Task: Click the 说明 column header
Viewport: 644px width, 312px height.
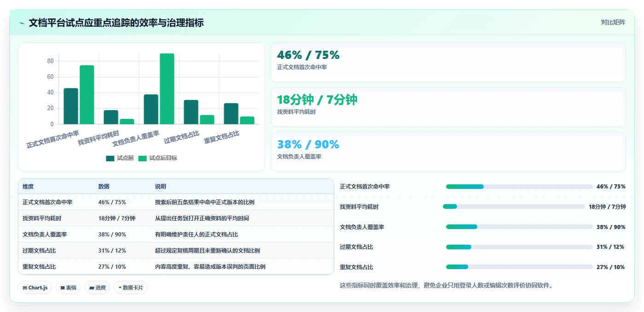Action: click(x=161, y=187)
